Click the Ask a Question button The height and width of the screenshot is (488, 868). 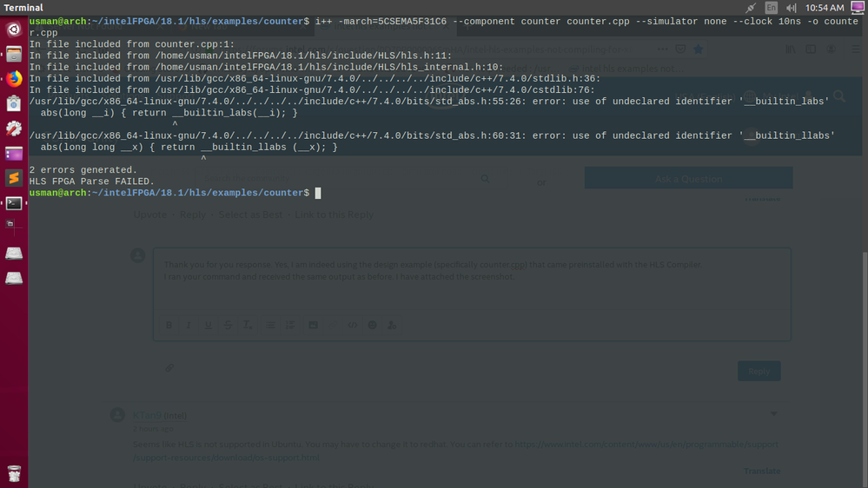[x=688, y=178]
